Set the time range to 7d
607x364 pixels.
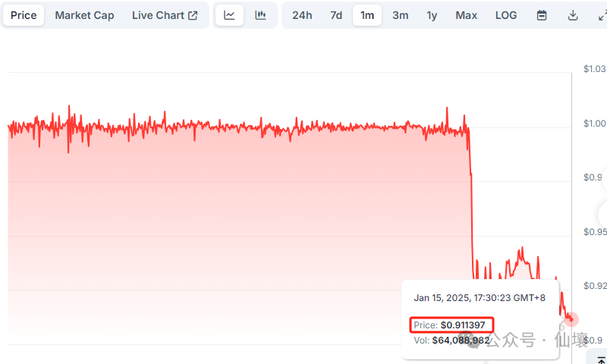[x=336, y=15]
